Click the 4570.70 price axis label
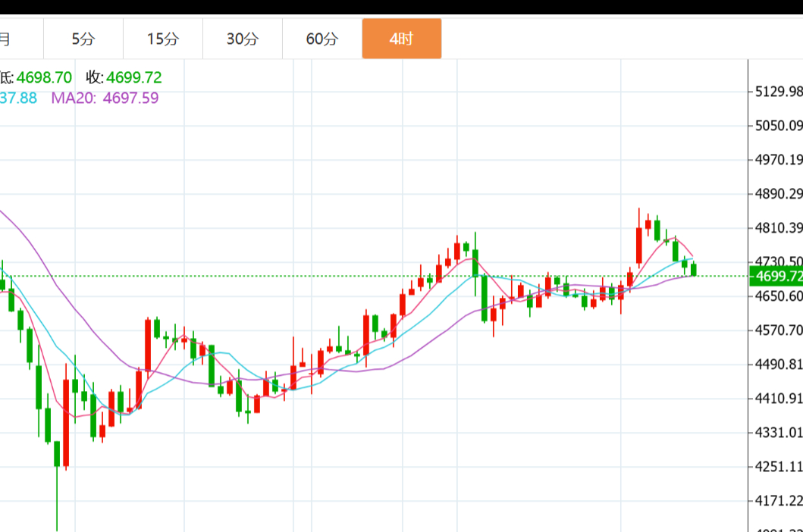Image resolution: width=803 pixels, height=532 pixels. coord(778,330)
